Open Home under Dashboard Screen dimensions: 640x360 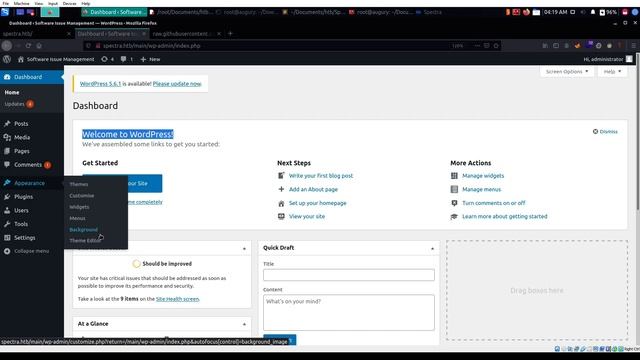coord(12,92)
